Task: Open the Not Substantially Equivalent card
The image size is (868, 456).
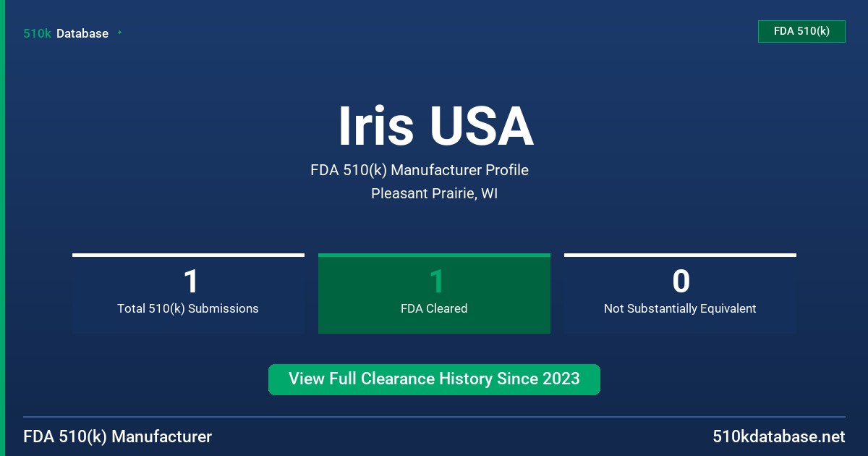Action: pos(680,294)
